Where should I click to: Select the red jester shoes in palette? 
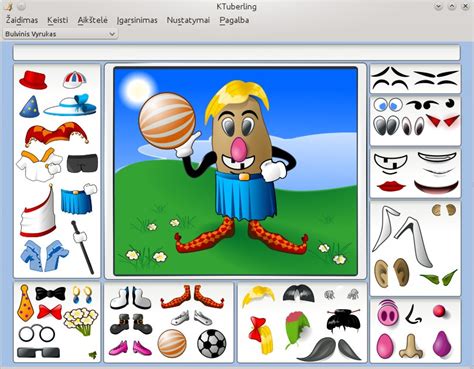click(x=192, y=296)
